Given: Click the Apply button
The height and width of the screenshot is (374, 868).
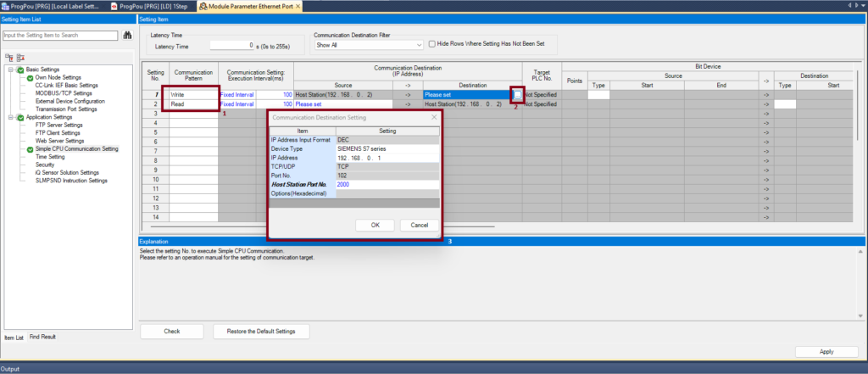Looking at the screenshot, I should (x=826, y=351).
